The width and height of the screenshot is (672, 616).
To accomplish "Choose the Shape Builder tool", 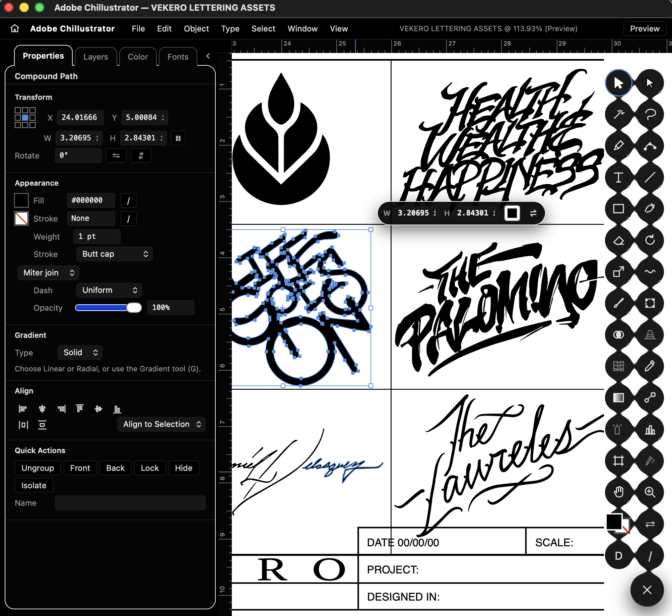I will (x=618, y=334).
